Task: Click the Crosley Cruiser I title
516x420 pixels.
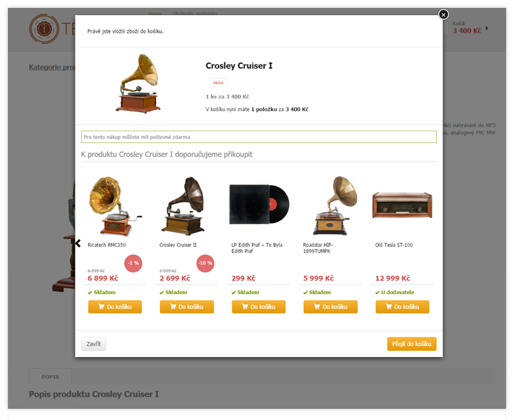Action: pos(239,66)
